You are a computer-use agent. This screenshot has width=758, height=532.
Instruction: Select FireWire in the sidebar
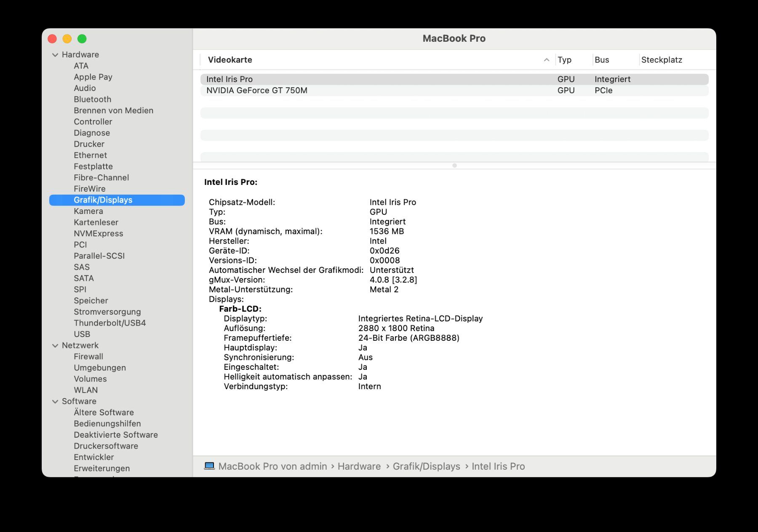[x=90, y=189]
